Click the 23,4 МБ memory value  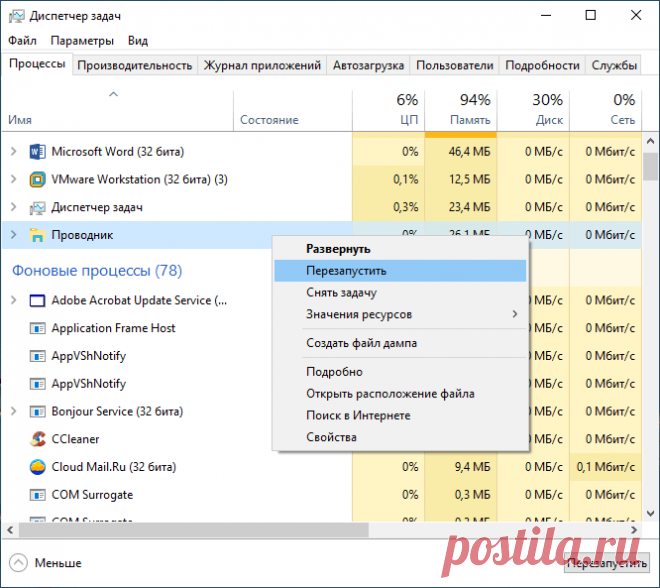(x=470, y=207)
